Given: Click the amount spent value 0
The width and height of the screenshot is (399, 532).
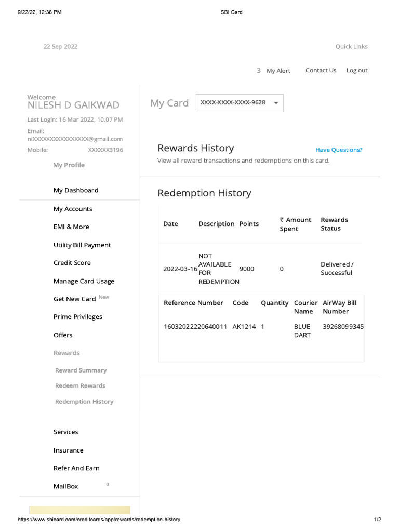Looking at the screenshot, I should click(282, 269).
